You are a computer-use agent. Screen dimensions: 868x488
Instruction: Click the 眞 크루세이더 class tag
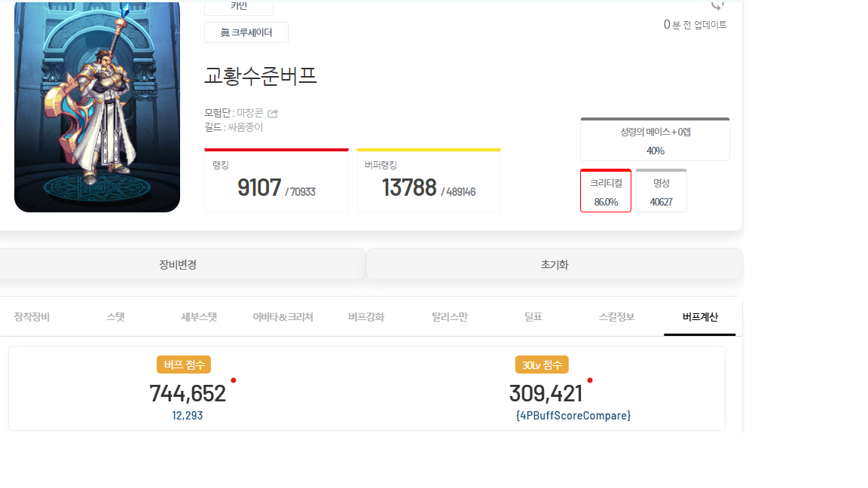click(x=246, y=32)
